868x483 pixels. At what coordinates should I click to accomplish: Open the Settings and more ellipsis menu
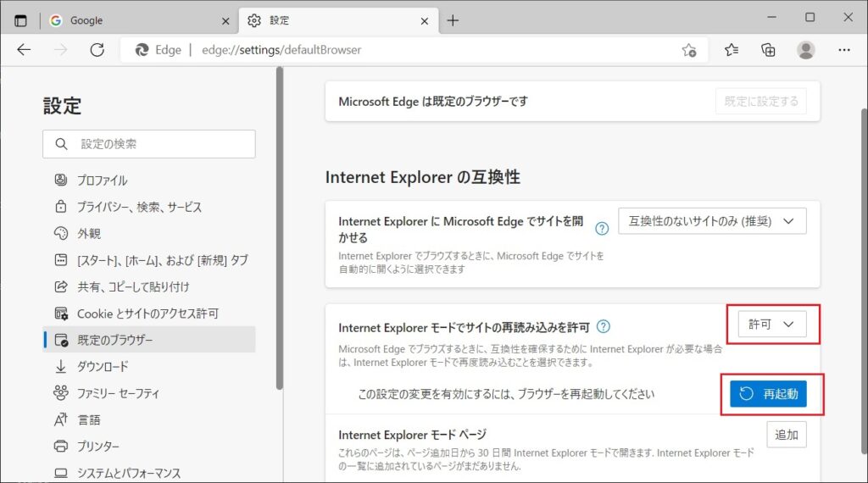[844, 50]
